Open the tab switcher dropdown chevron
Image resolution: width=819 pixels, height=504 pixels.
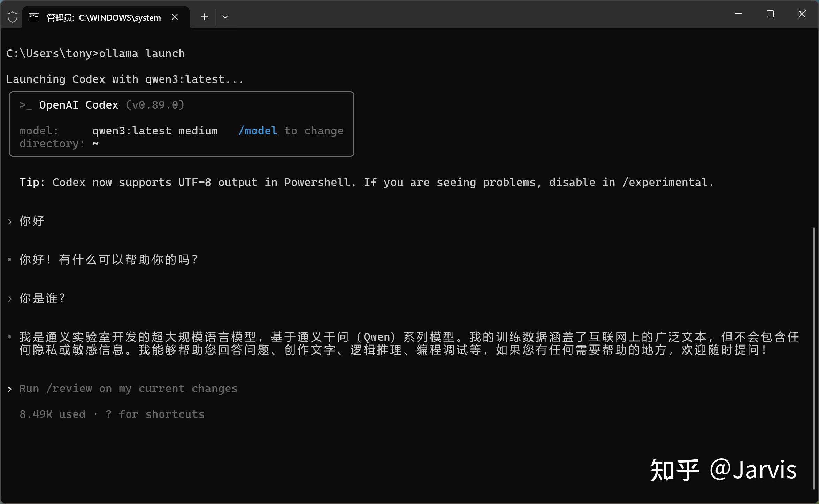point(225,17)
